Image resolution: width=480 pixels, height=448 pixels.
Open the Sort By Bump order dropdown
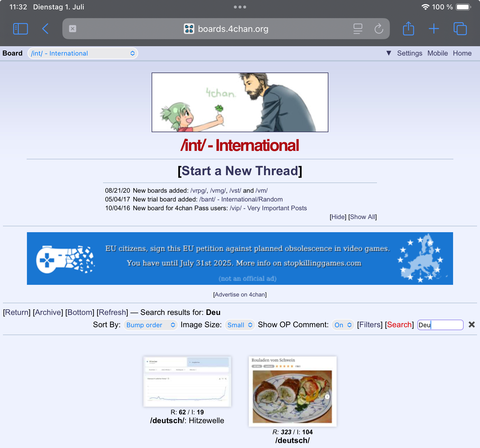coord(150,325)
